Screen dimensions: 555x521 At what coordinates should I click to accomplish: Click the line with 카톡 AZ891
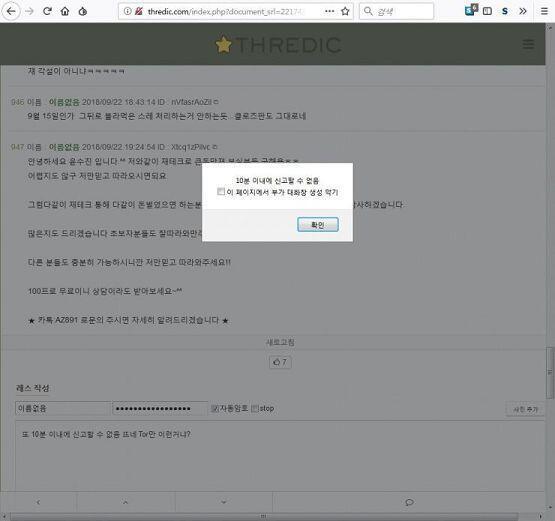point(128,320)
